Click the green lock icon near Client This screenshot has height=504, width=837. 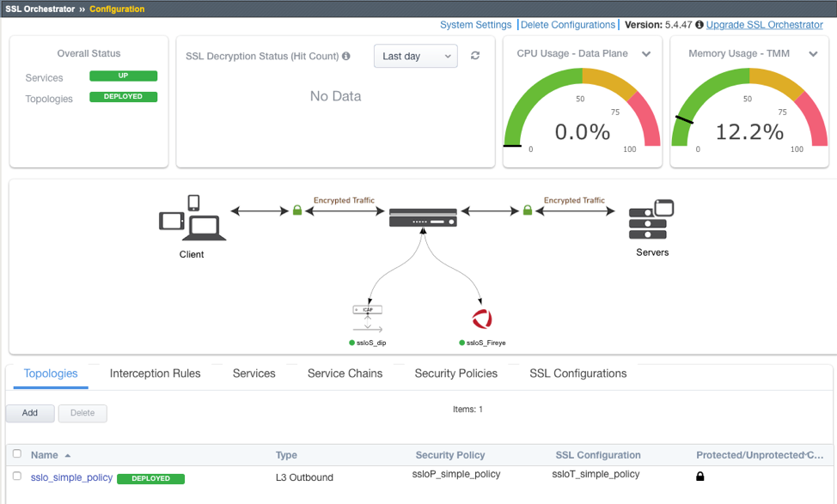[x=297, y=210]
